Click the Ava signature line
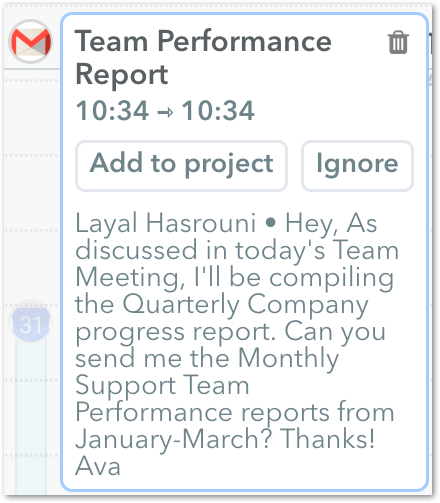The height and width of the screenshot is (503, 440). (98, 466)
